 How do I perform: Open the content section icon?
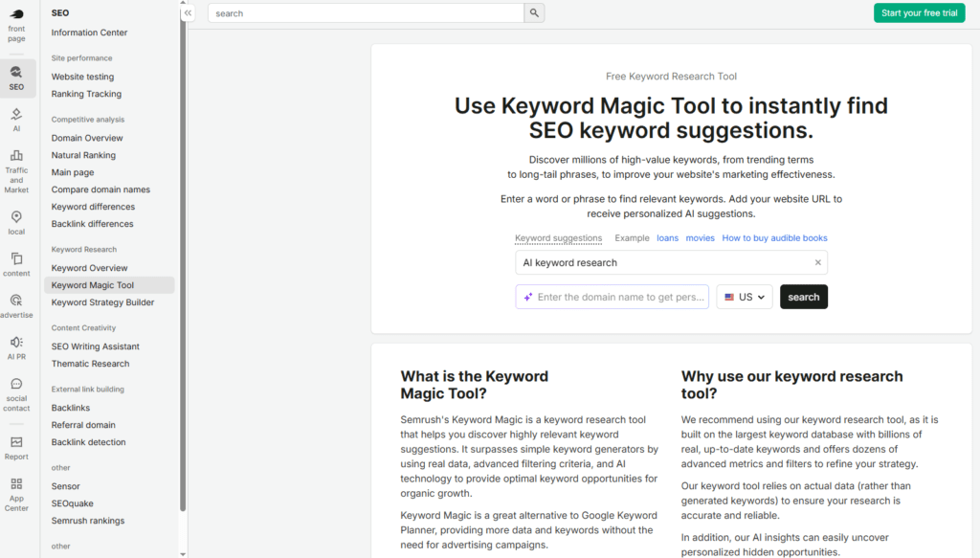click(16, 258)
